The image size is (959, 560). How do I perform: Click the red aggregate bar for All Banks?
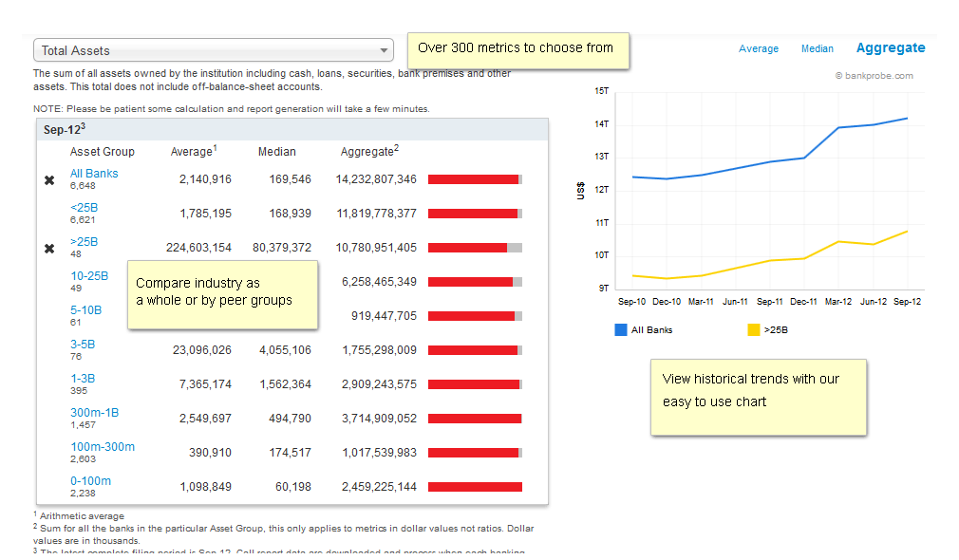[x=473, y=179]
